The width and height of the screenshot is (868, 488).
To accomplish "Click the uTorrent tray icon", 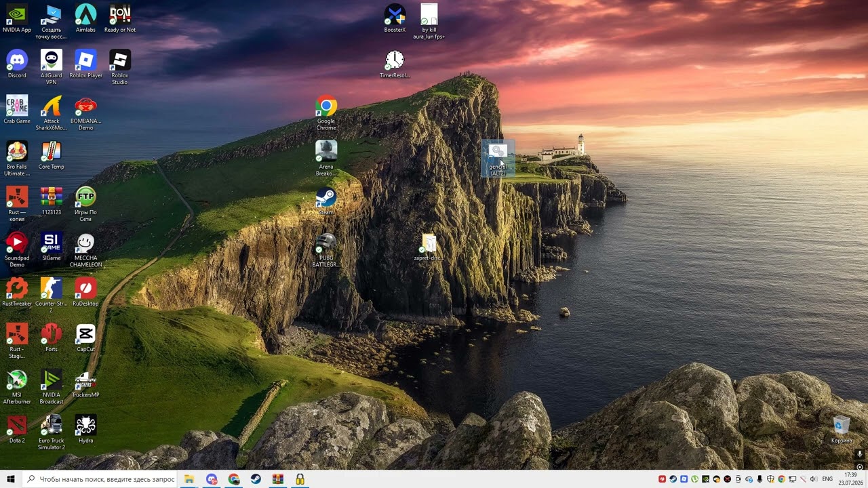I will click(694, 479).
